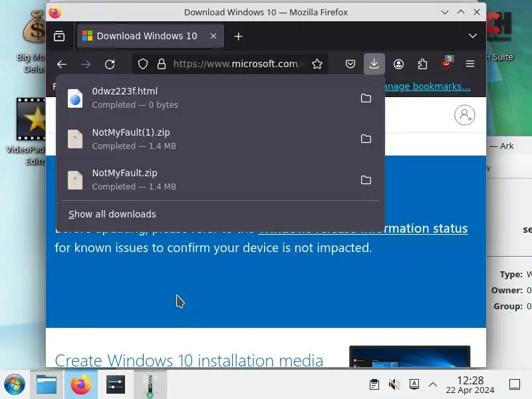Open clipboard tray icon

click(x=374, y=384)
